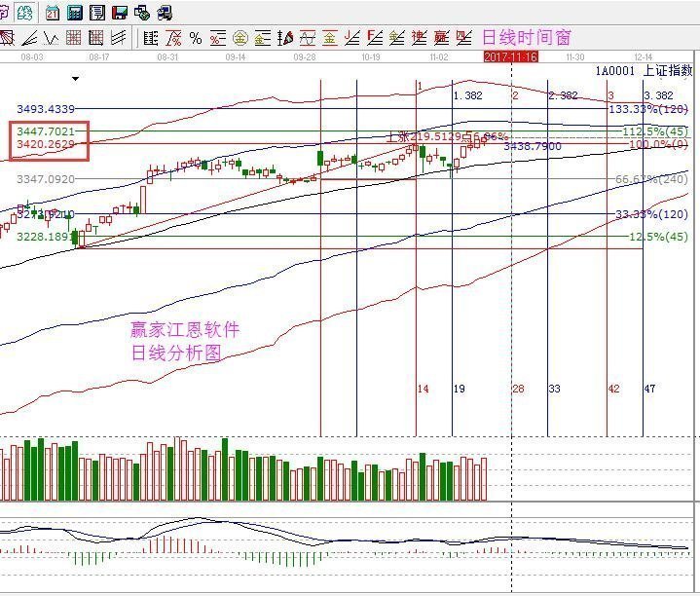
Task: Select the gold character horizontal lines tool
Action: pyautogui.click(x=263, y=38)
